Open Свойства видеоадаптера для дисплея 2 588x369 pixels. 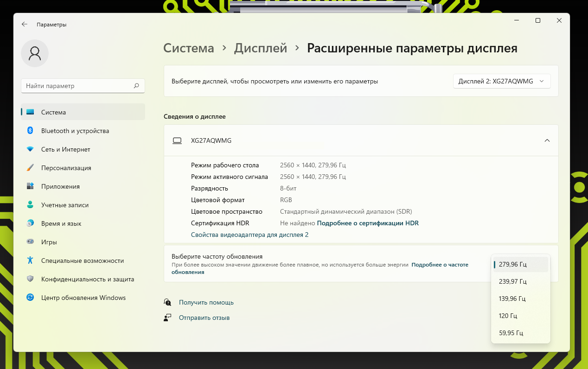coord(249,235)
